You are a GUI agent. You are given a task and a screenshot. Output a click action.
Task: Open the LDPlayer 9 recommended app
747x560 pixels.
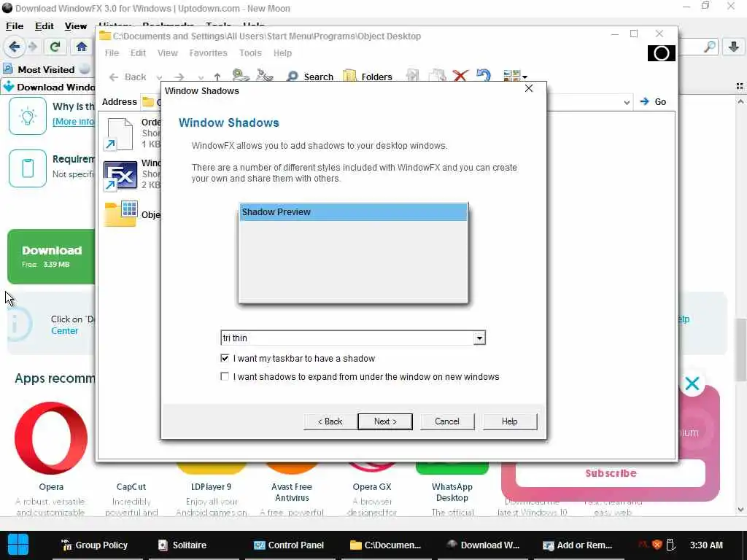tap(211, 486)
